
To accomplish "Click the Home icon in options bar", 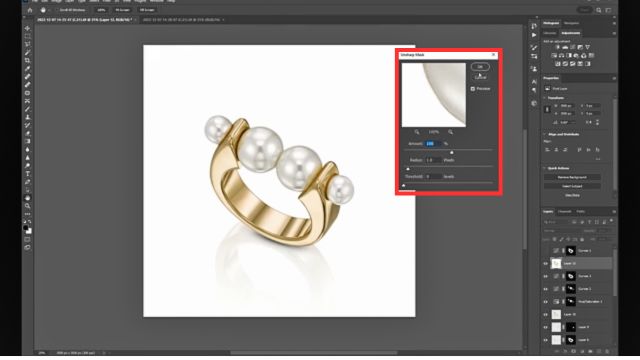I will click(30, 10).
